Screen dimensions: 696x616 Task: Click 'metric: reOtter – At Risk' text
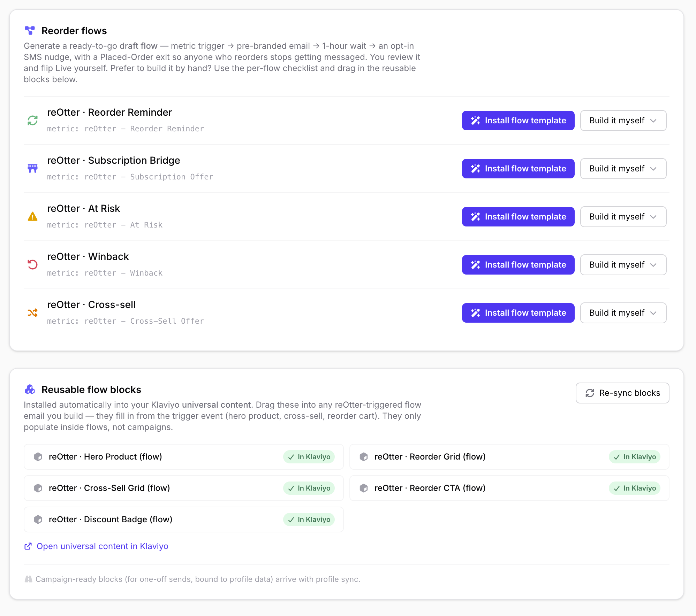[x=105, y=225]
